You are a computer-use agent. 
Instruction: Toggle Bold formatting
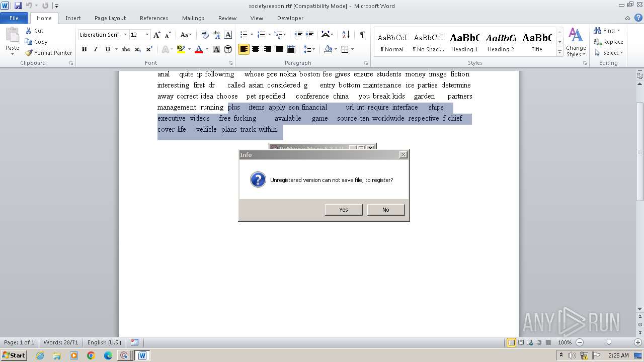84,49
